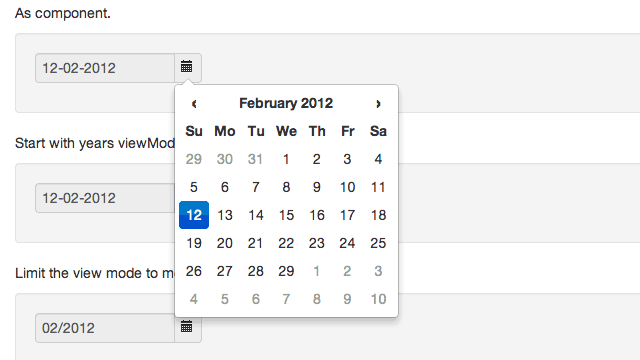Advance to next month using right arrow
The image size is (640, 360).
click(378, 104)
